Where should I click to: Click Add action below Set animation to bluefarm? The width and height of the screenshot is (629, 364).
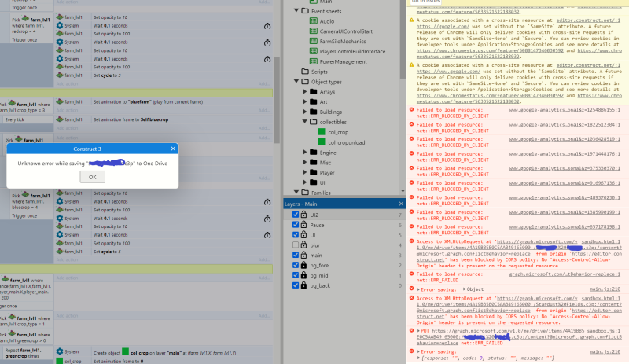(x=67, y=110)
